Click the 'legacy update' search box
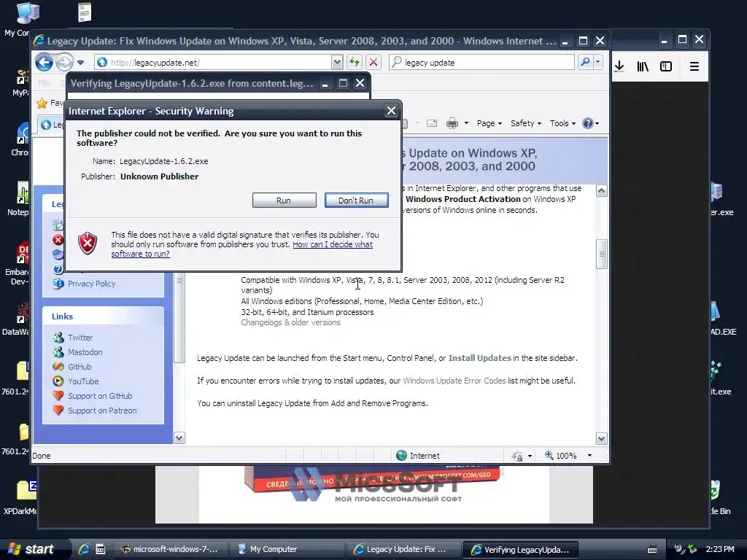The image size is (747, 560). (x=482, y=63)
